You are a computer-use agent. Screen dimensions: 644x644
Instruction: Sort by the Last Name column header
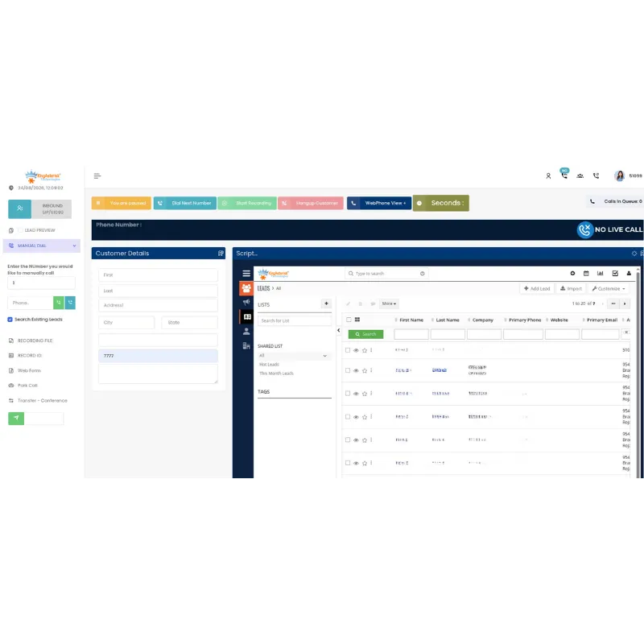point(448,320)
